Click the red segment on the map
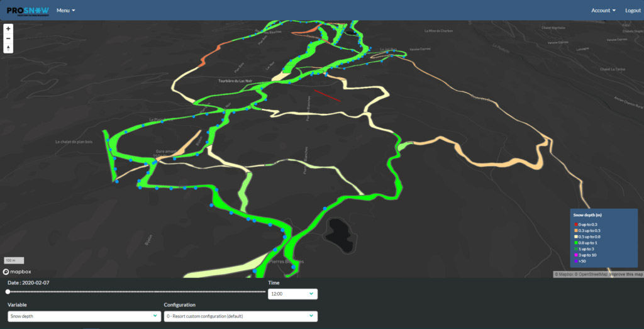 pyautogui.click(x=327, y=96)
